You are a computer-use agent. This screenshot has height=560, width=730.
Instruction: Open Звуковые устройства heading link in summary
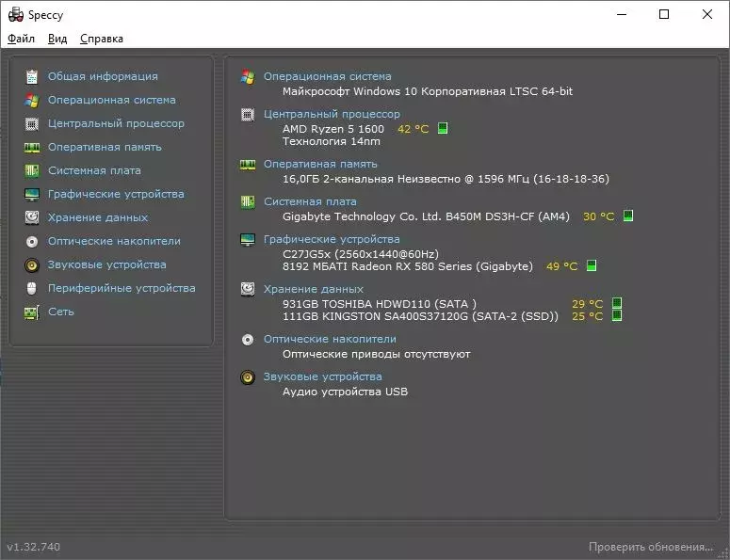pos(323,376)
